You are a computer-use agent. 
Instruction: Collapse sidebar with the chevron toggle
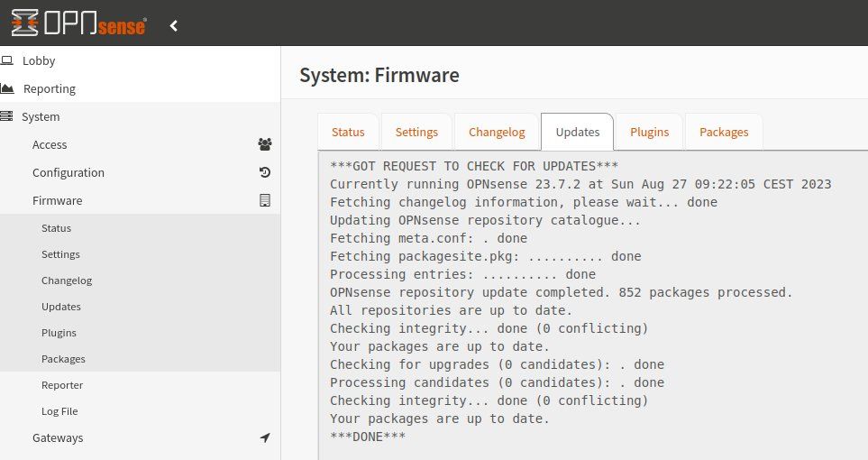[x=174, y=25]
